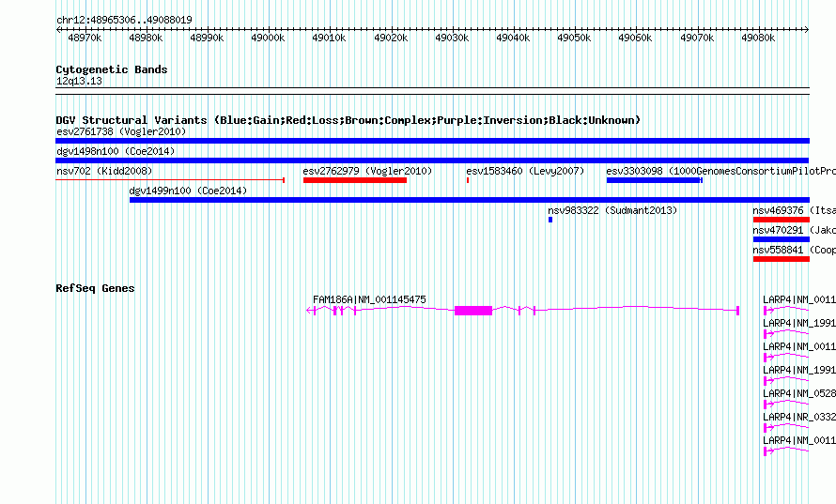Image resolution: width=836 pixels, height=504 pixels.
Task: Click the 48990k ruler tick label
Action: 207,38
